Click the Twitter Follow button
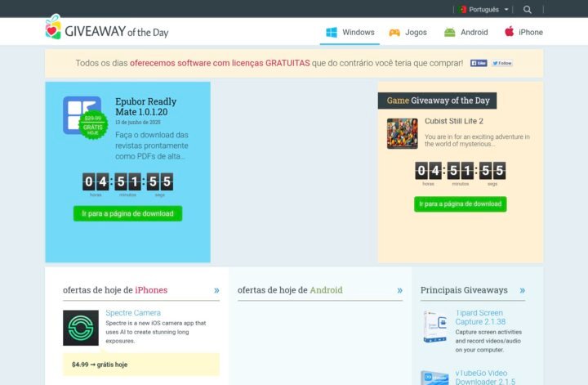 tap(502, 63)
